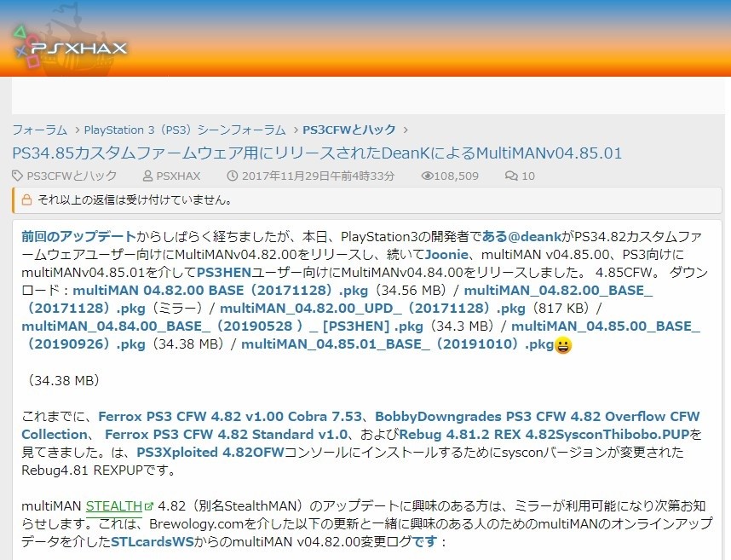Download multiMAN_04.85.00_BASE_ (20190926).pkg
731x560 pixels.
[606, 326]
